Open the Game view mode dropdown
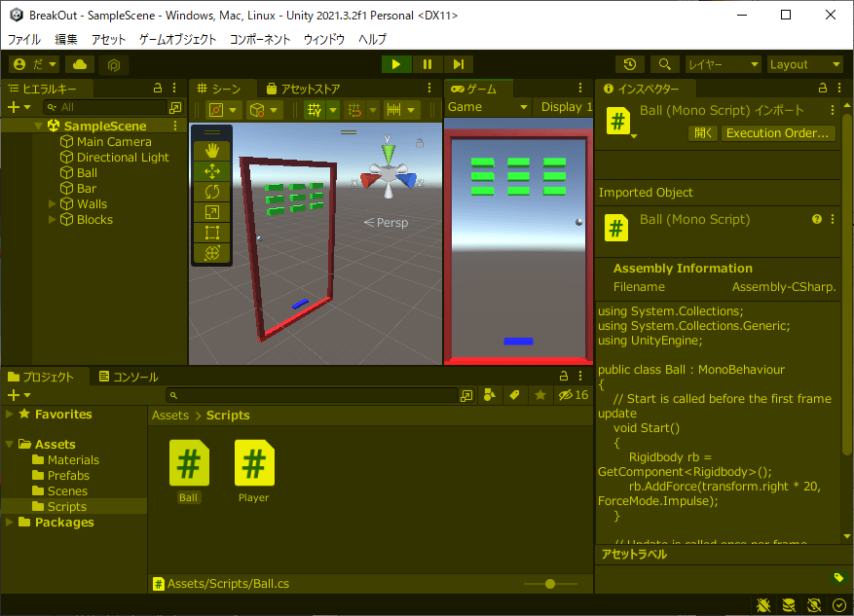The width and height of the screenshot is (854, 616). click(x=487, y=107)
